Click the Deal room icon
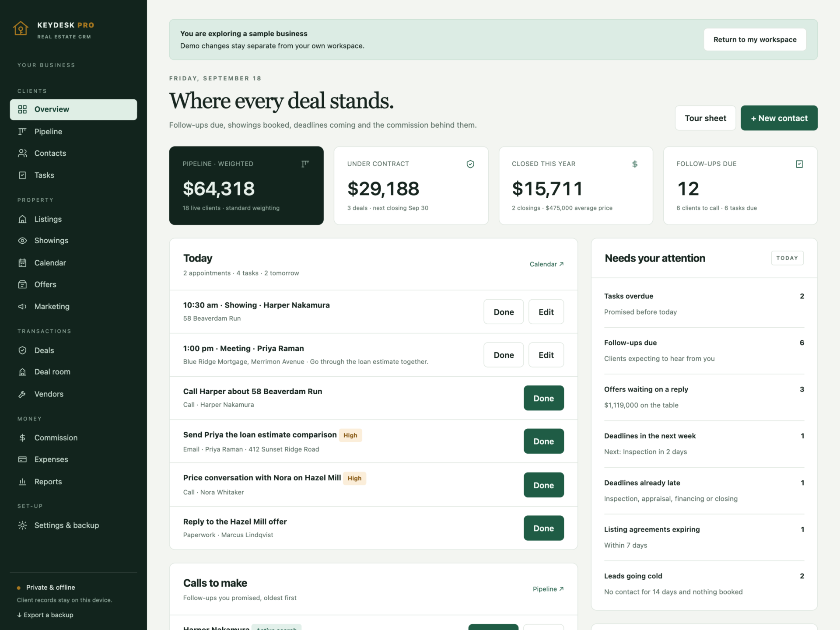The width and height of the screenshot is (840, 630). 22,372
